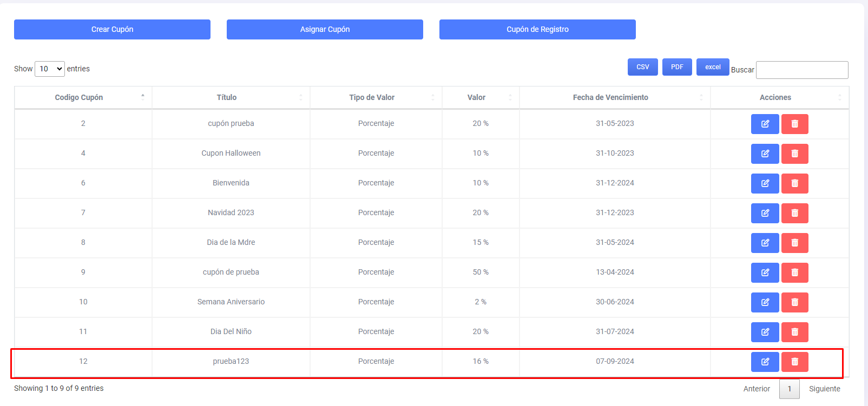Focus the Buscar search field
Viewport: 868px width, 406px height.
click(801, 70)
